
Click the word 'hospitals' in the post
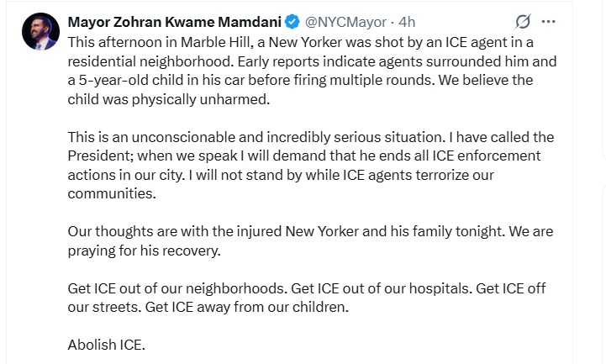point(439,288)
